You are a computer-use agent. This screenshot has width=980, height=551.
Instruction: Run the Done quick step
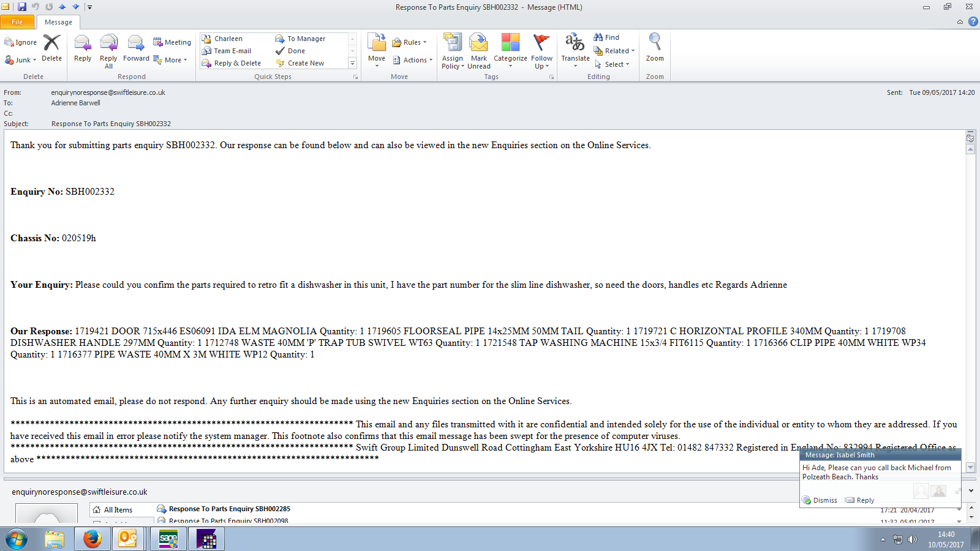(290, 51)
